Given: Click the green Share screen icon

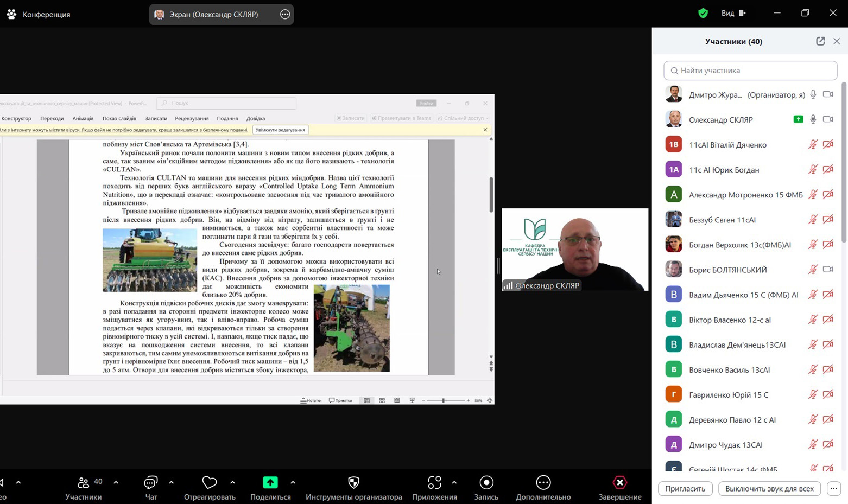Looking at the screenshot, I should [x=270, y=482].
